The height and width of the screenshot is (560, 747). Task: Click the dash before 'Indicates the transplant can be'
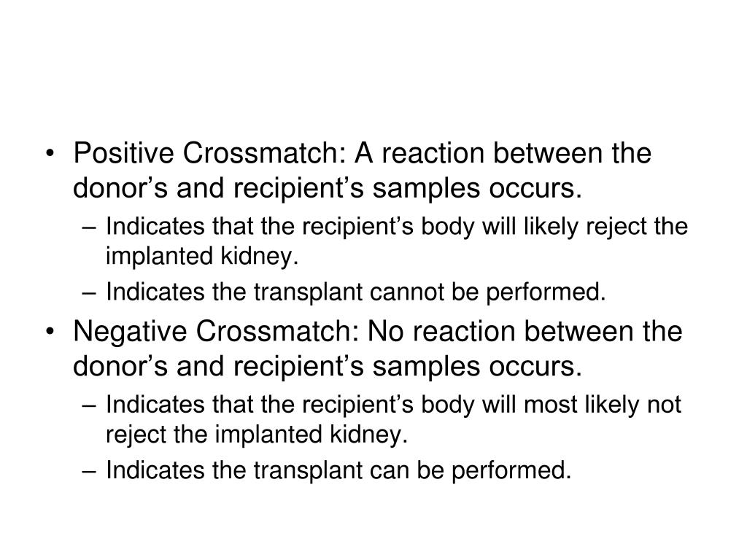click(93, 471)
